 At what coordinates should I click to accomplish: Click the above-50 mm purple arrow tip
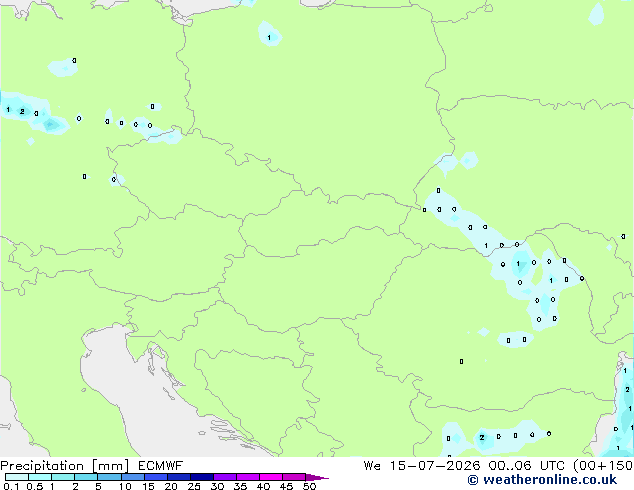point(317,477)
